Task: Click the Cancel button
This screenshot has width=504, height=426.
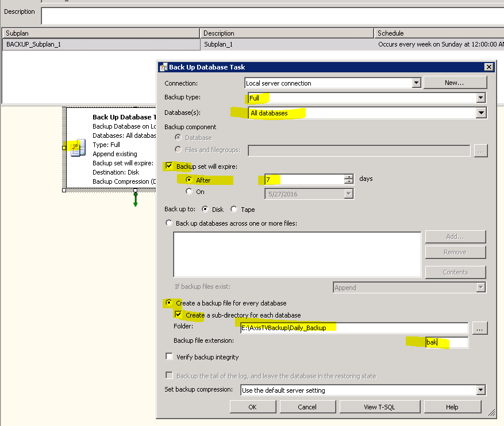Action: click(x=307, y=406)
